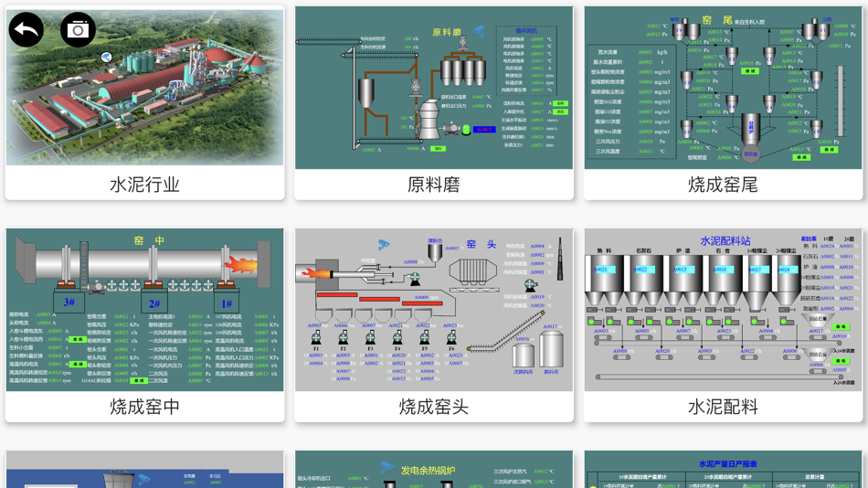This screenshot has width=868, height=488.
Task: Click the 2# support label on the kiln
Action: [154, 303]
